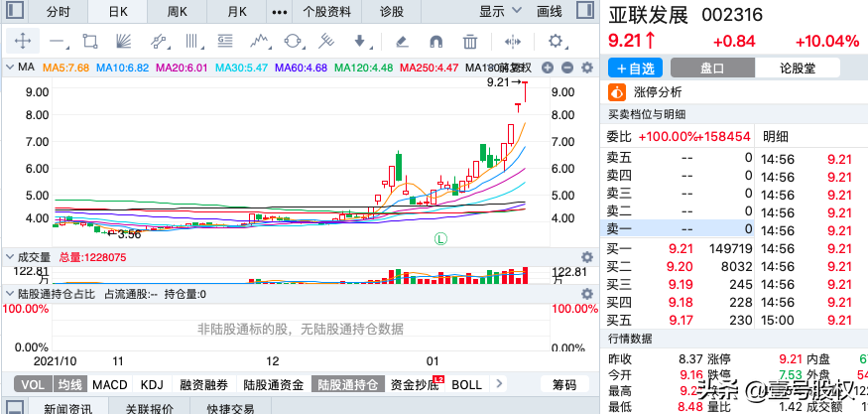Open MA indicator settings gear

[587, 68]
